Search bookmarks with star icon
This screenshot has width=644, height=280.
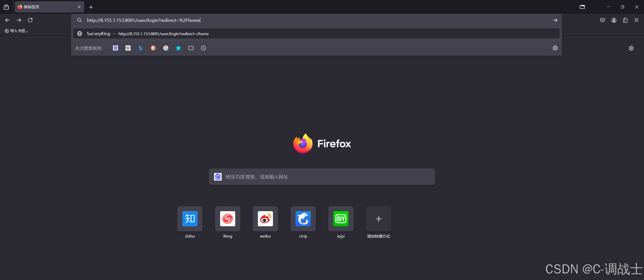pyautogui.click(x=178, y=48)
